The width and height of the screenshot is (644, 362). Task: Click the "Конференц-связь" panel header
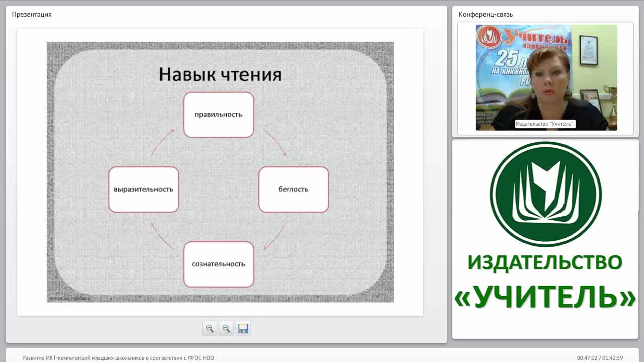point(486,14)
